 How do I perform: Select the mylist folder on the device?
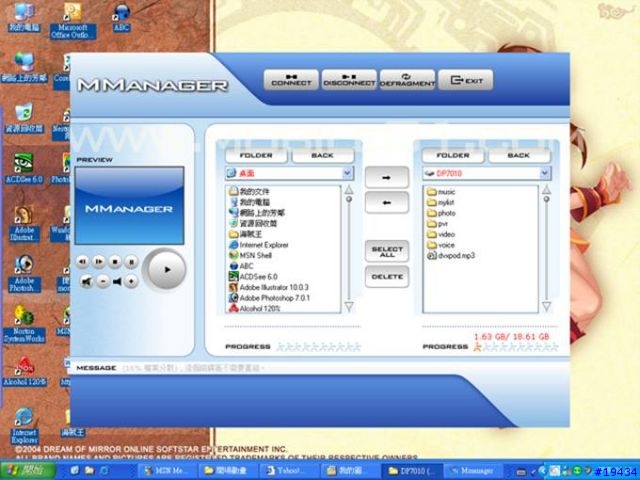[440, 202]
